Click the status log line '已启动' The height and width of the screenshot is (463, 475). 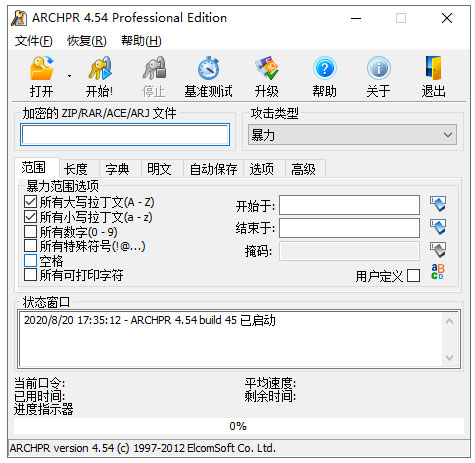pyautogui.click(x=150, y=320)
